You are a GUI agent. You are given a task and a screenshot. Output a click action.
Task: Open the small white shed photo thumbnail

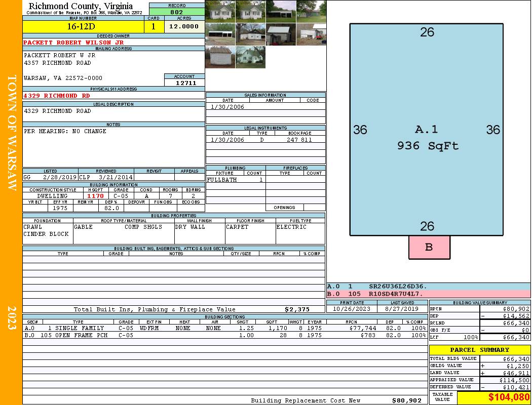pyautogui.click(x=220, y=57)
